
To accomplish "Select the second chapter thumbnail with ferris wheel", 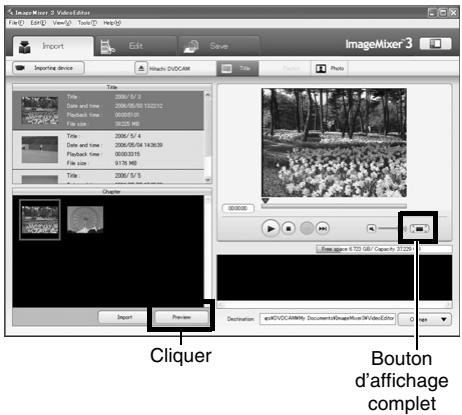I will pyautogui.click(x=85, y=219).
